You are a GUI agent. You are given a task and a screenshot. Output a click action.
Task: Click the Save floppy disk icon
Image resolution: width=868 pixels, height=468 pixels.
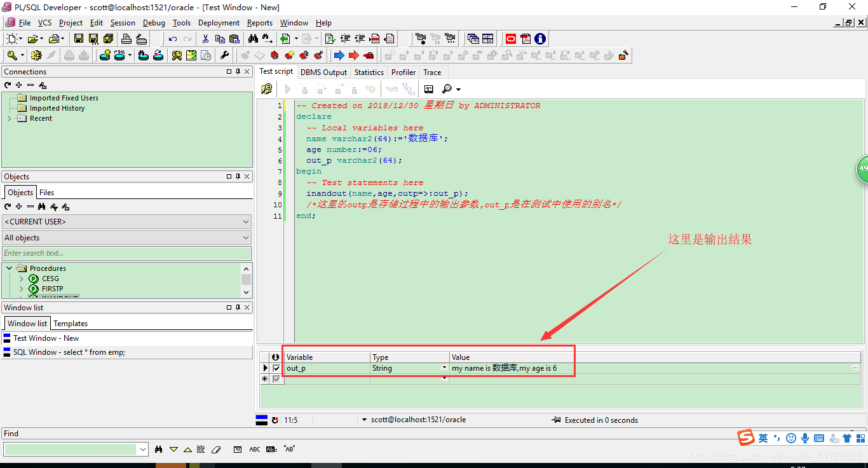[x=79, y=39]
